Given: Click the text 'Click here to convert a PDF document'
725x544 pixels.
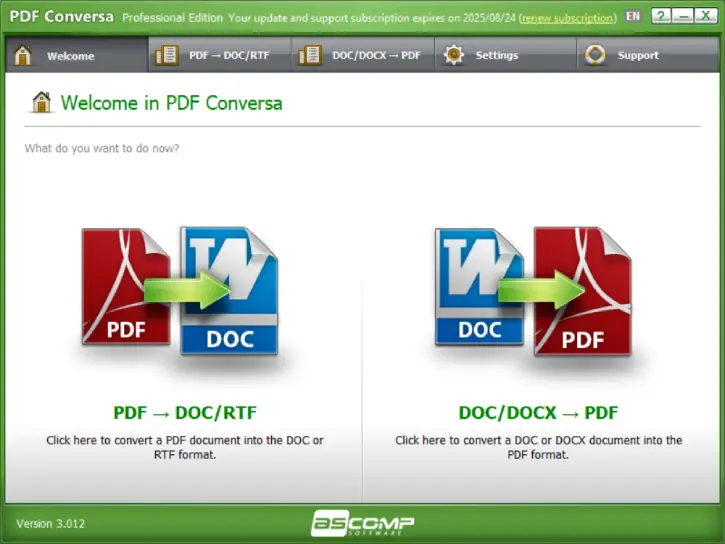Looking at the screenshot, I should 146,440.
